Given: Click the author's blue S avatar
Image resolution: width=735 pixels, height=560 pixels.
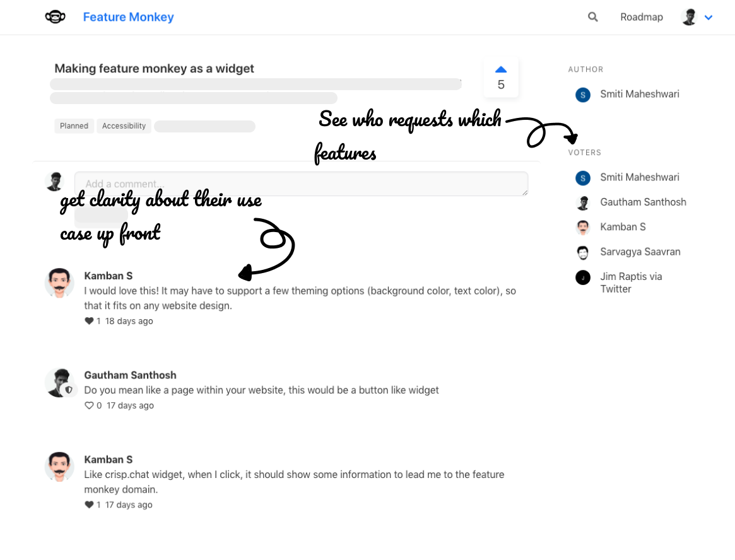Looking at the screenshot, I should click(x=583, y=95).
